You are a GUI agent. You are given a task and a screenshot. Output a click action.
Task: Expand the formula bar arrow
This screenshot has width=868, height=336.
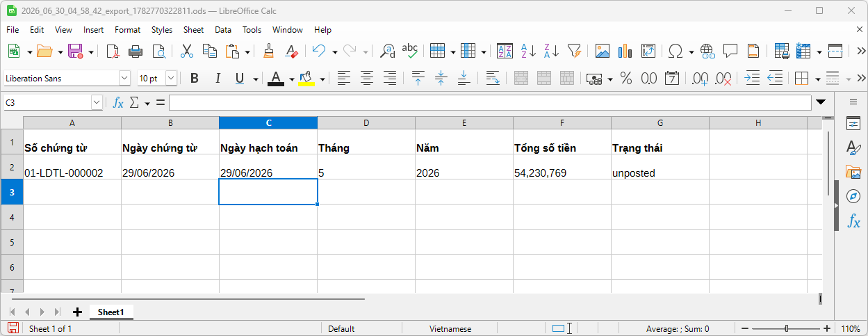(821, 102)
